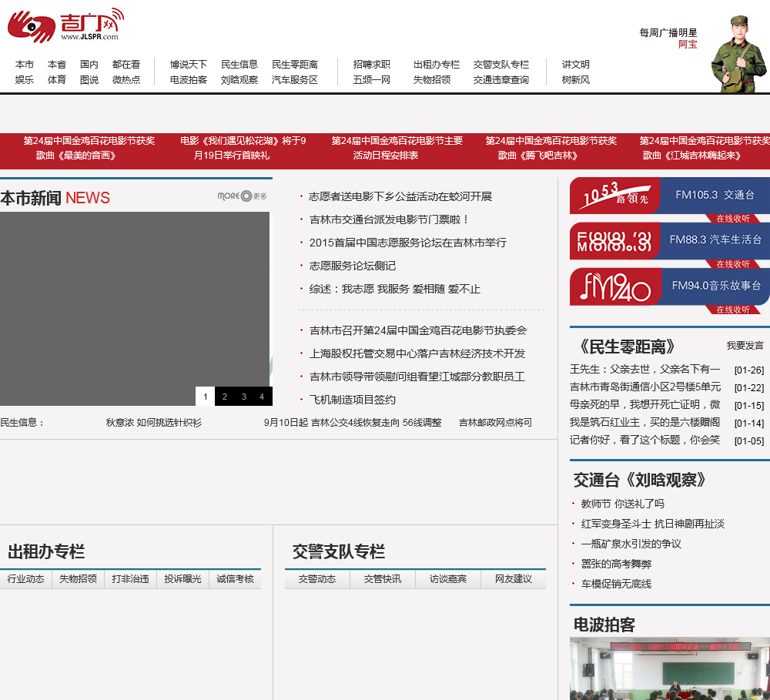Click the 阿宝 soldier portrait image

coord(738,54)
